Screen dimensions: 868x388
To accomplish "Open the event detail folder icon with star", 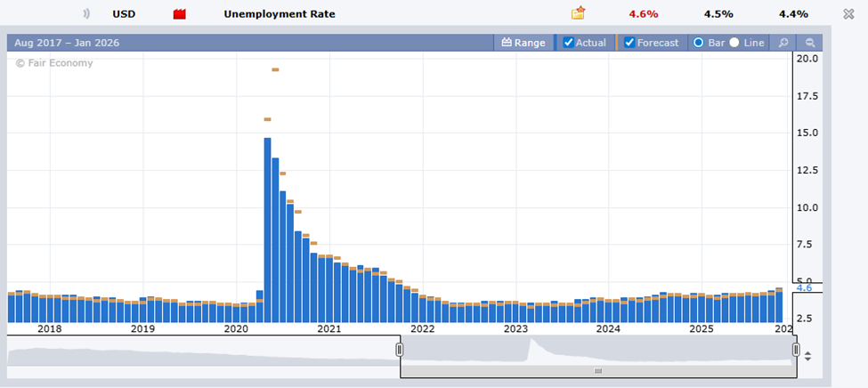I will (x=578, y=13).
